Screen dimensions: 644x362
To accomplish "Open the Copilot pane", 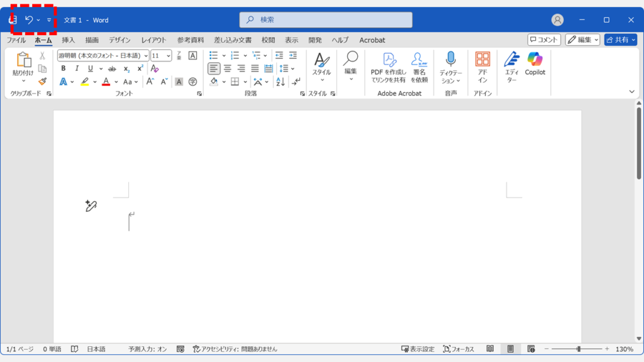I will [535, 64].
